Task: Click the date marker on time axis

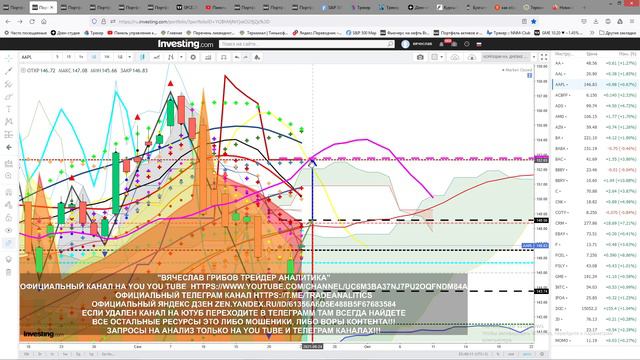Action: point(312,346)
